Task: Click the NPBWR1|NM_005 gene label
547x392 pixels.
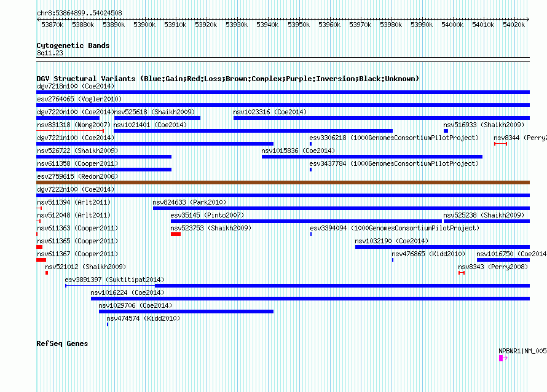Action: pos(522,351)
